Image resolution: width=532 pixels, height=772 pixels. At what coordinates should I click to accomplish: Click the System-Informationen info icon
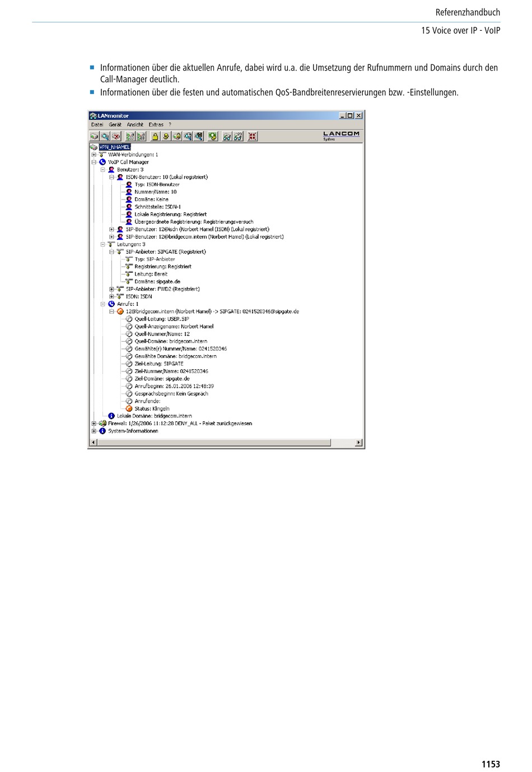[102, 431]
